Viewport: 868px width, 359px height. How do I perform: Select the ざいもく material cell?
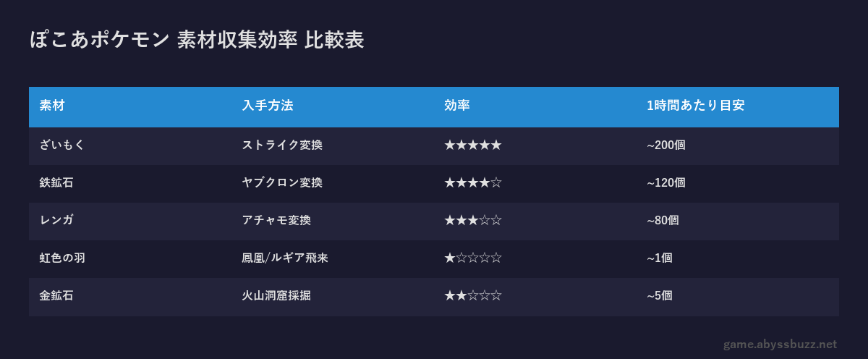[x=62, y=145]
